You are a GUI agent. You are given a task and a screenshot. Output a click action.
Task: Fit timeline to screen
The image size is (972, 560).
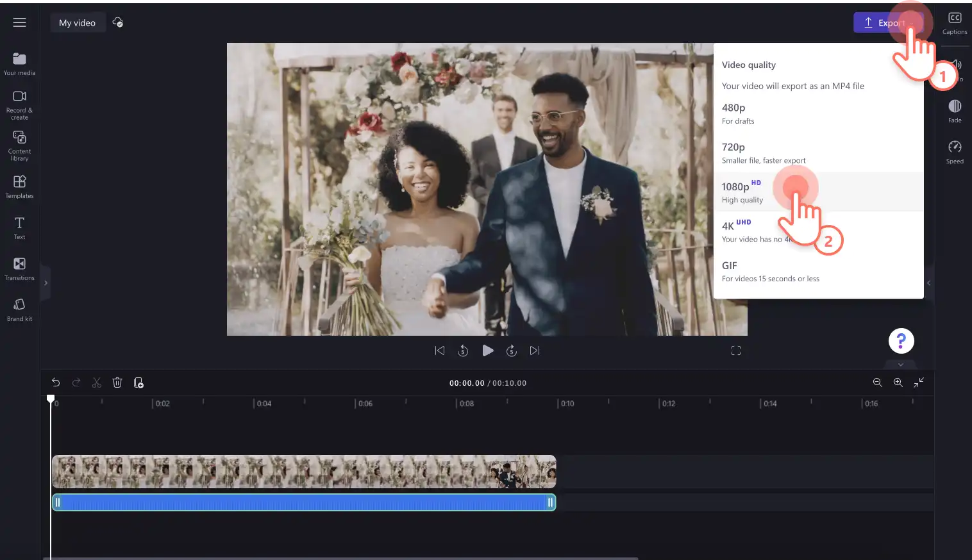click(919, 383)
